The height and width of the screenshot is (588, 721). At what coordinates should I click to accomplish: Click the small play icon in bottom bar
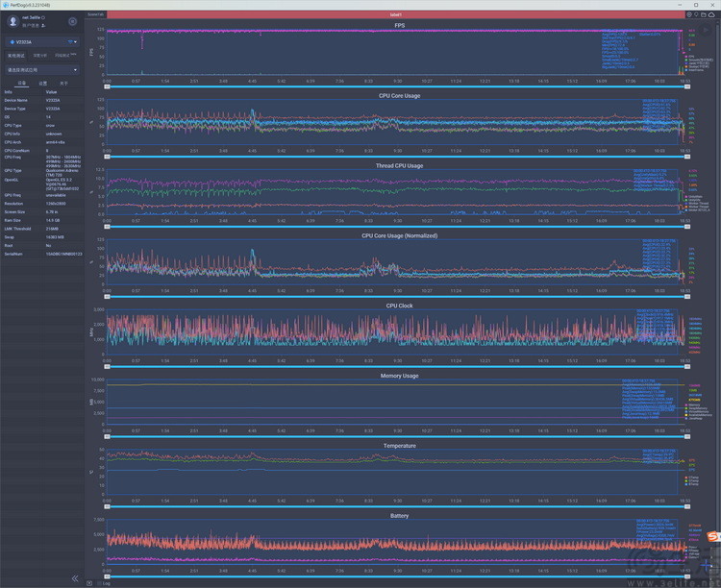coord(89,583)
